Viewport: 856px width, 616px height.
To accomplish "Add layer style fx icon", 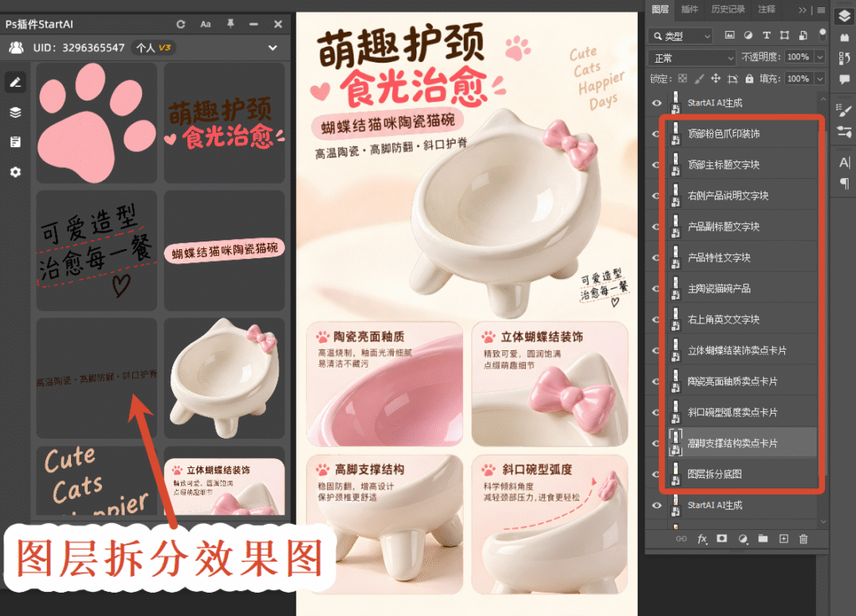I will tap(702, 539).
